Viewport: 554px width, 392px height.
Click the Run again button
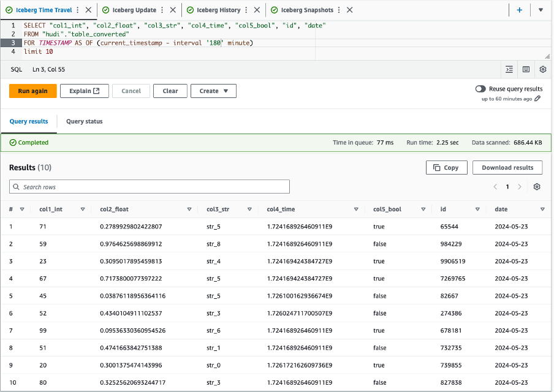33,91
